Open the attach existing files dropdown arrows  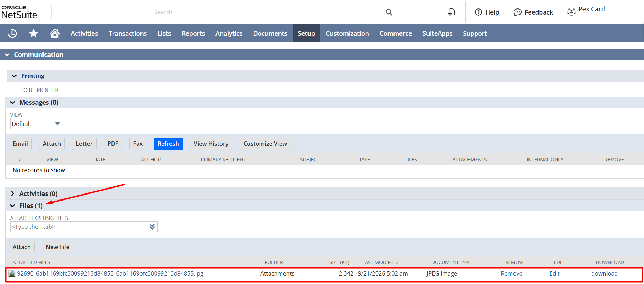[x=152, y=227]
